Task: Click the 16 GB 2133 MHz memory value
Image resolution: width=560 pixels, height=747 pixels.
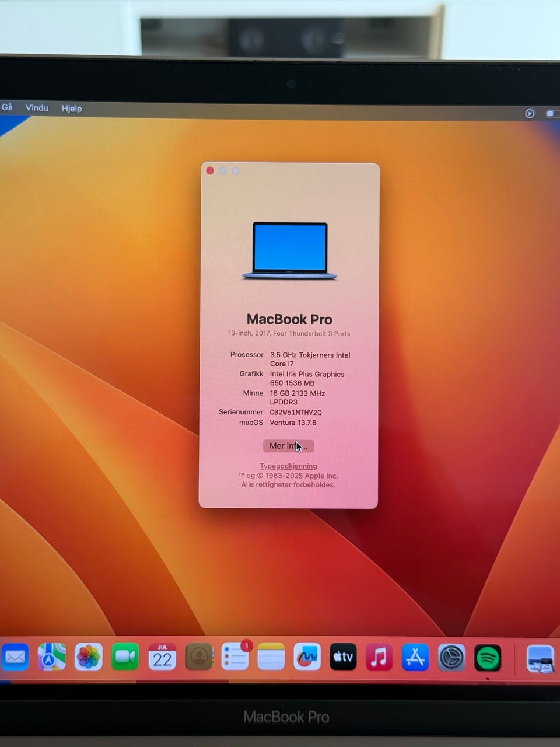Action: pyautogui.click(x=297, y=397)
